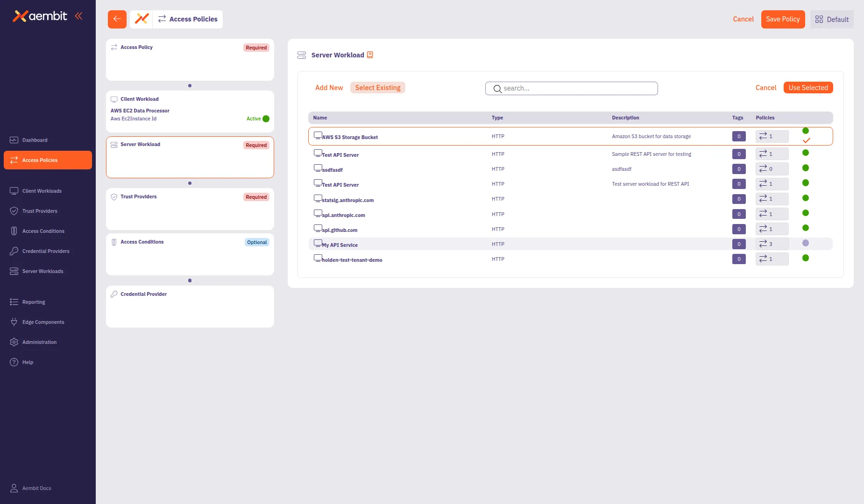Check the green status indicator for Test API Server

click(806, 153)
